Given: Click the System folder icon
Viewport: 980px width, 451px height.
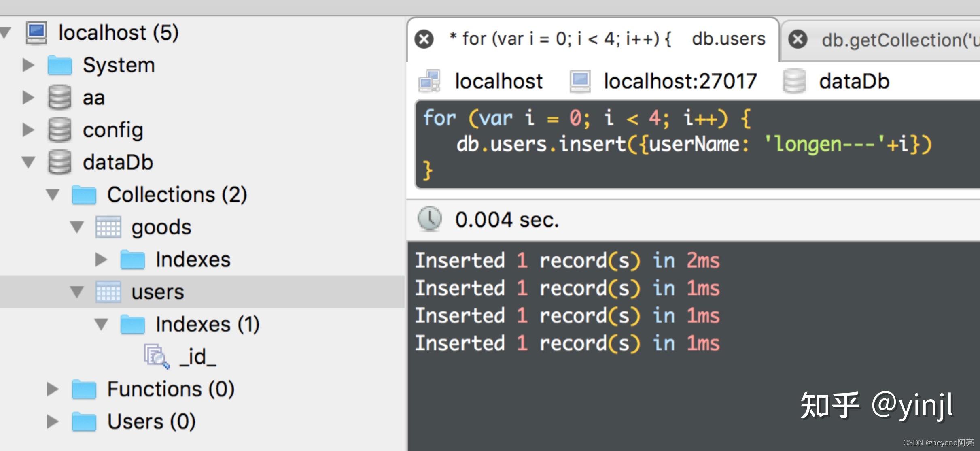Looking at the screenshot, I should point(59,65).
